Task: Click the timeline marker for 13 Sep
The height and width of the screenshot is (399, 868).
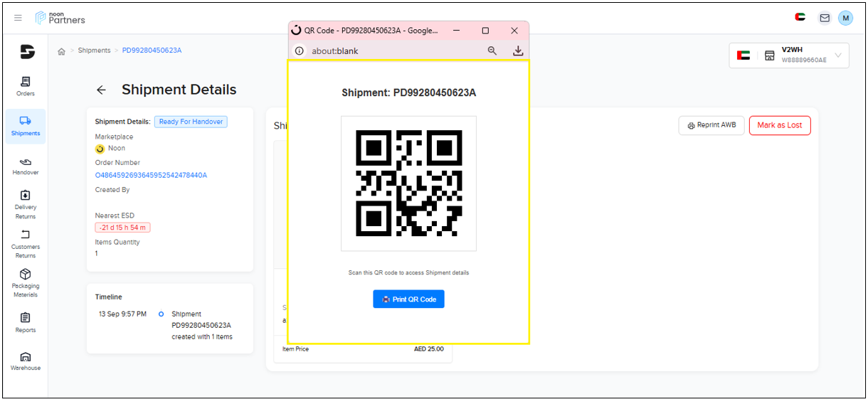Action: (x=161, y=314)
